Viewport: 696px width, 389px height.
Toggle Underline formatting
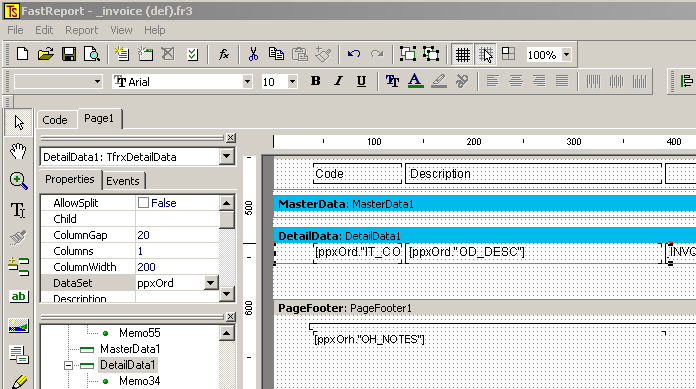362,81
